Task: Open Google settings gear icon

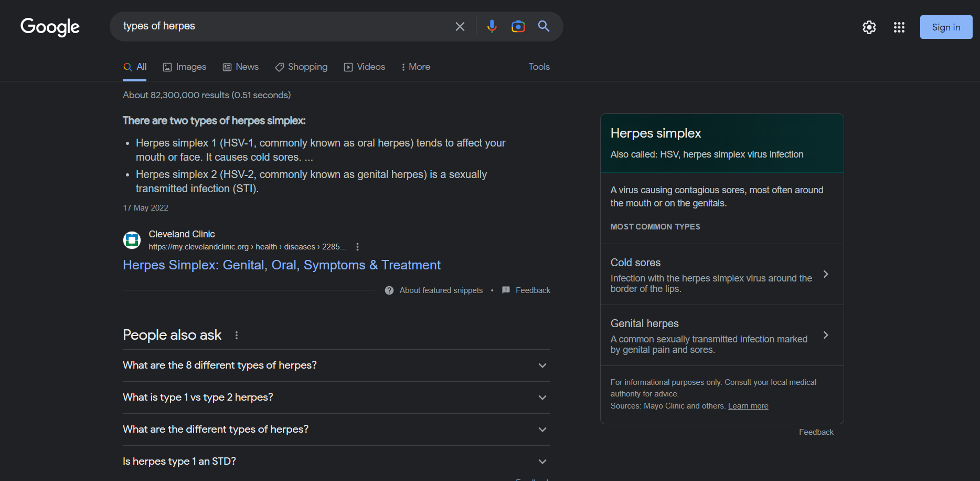Action: tap(869, 27)
